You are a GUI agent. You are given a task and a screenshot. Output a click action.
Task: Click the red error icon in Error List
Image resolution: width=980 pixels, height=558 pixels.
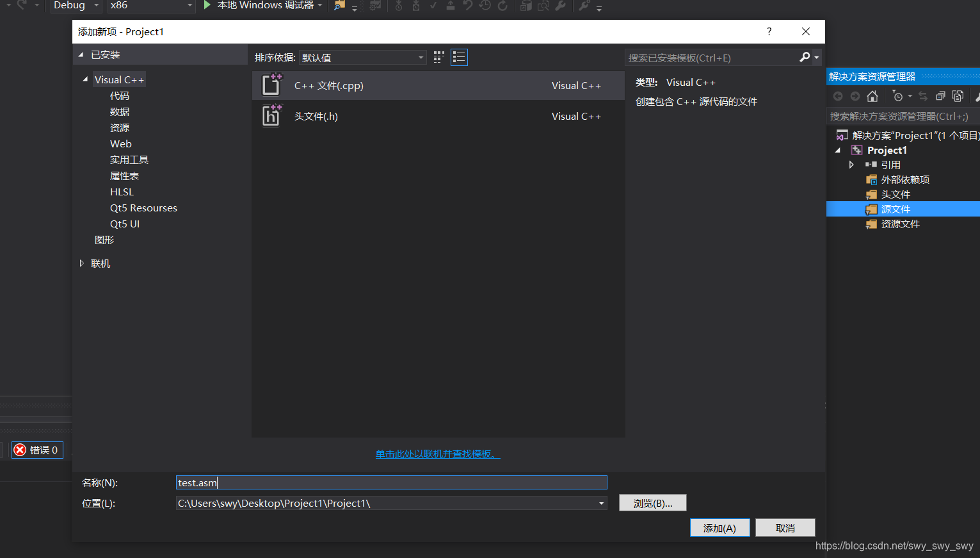pyautogui.click(x=20, y=450)
